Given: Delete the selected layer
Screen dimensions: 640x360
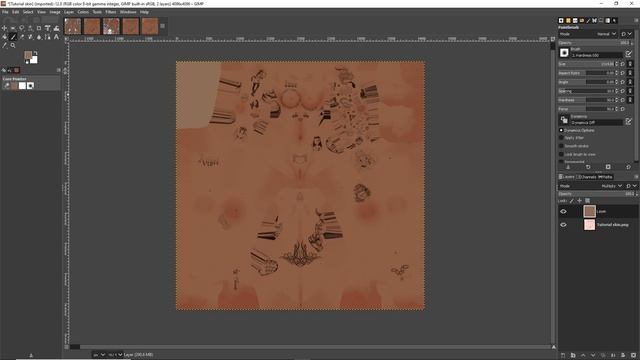Looking at the screenshot, I should (x=633, y=356).
